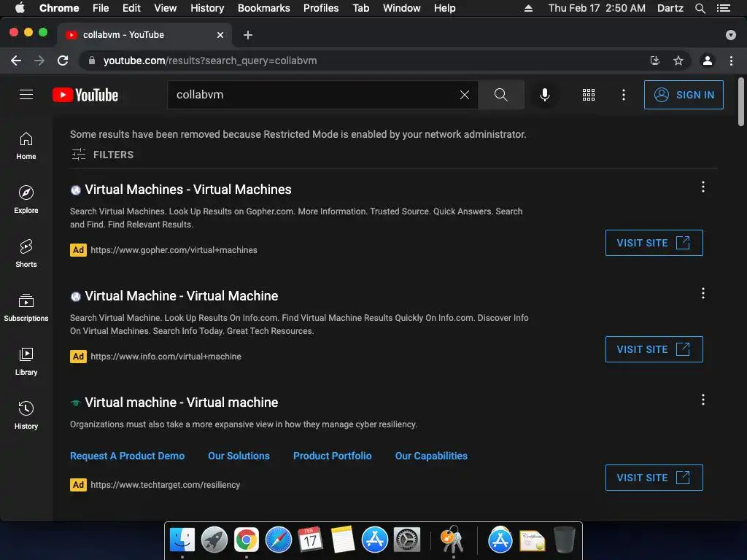Open Library in the sidebar

click(x=26, y=362)
